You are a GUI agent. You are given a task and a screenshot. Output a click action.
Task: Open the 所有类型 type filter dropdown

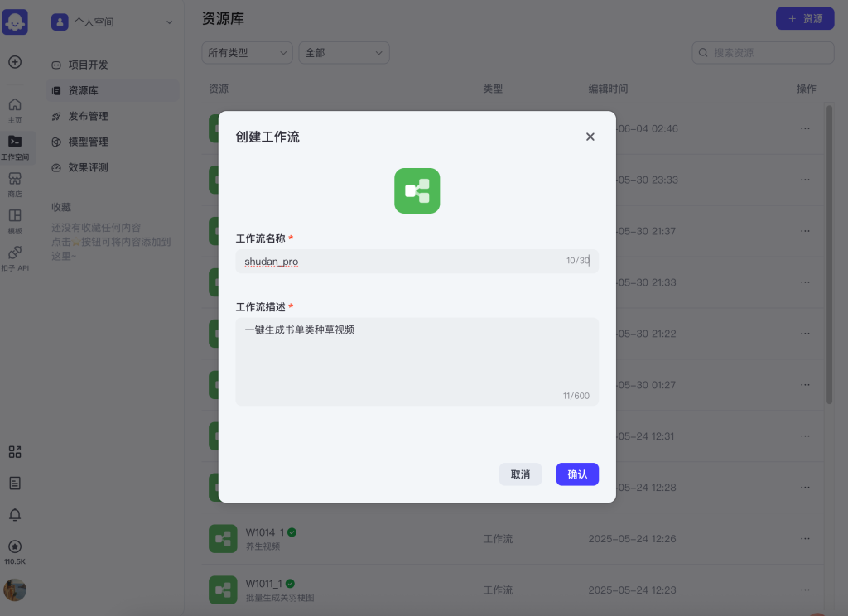click(247, 52)
